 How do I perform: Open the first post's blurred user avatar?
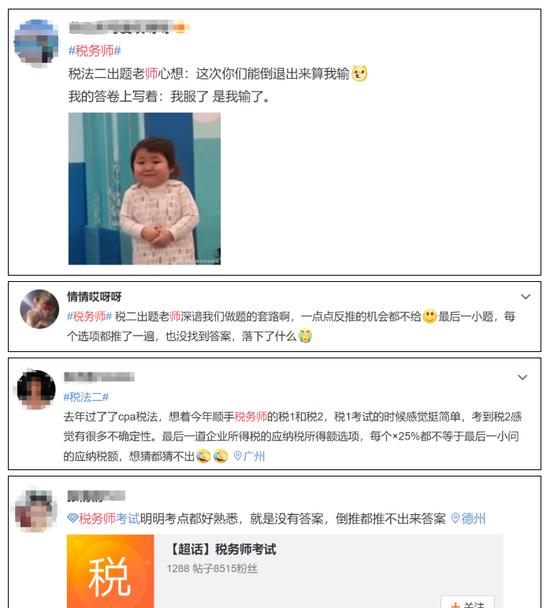(x=36, y=42)
